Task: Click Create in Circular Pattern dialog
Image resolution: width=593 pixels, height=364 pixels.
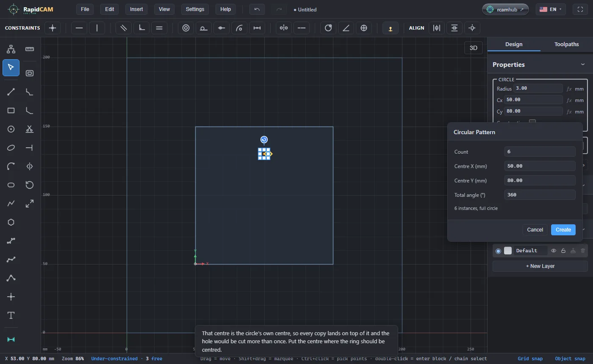Action: pyautogui.click(x=563, y=230)
